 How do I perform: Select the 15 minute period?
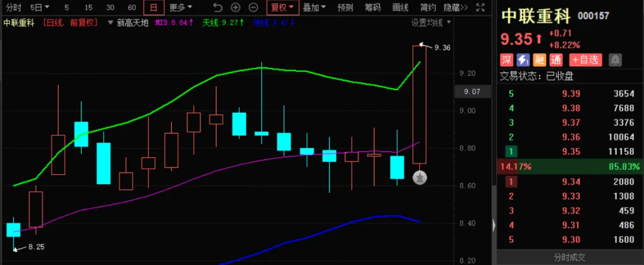[x=88, y=7]
